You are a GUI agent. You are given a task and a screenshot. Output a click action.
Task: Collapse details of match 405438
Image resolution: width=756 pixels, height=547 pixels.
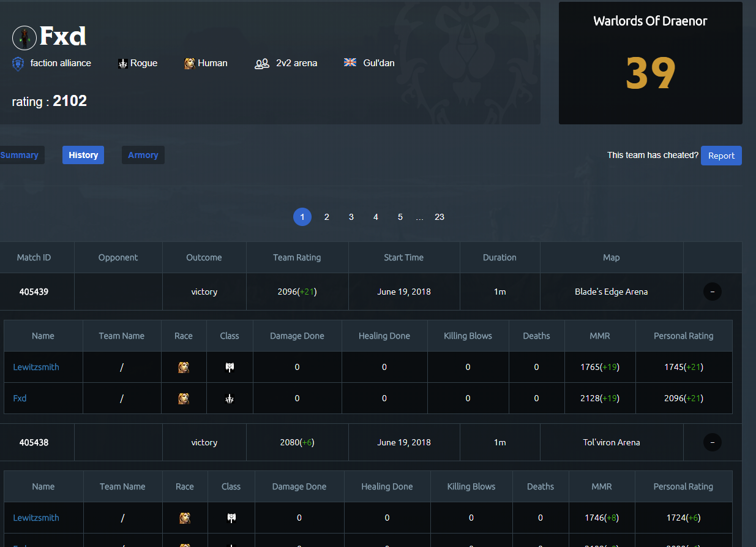point(713,442)
